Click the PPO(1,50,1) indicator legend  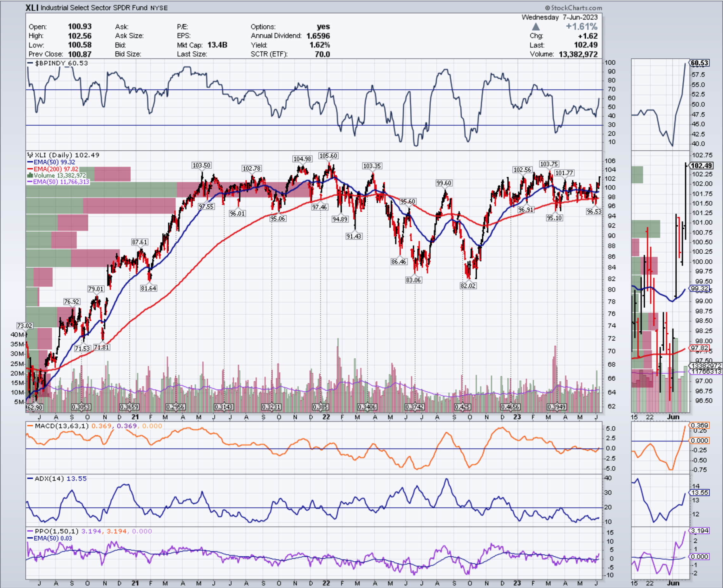pyautogui.click(x=89, y=531)
